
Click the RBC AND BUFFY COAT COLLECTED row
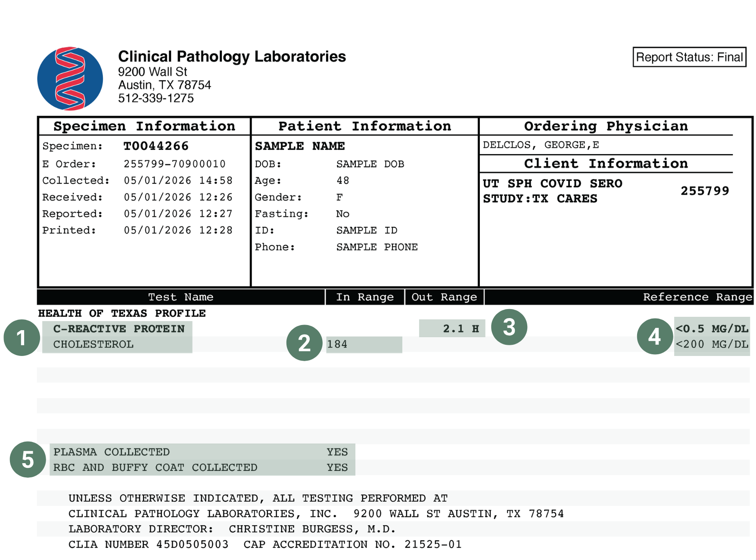(x=202, y=467)
